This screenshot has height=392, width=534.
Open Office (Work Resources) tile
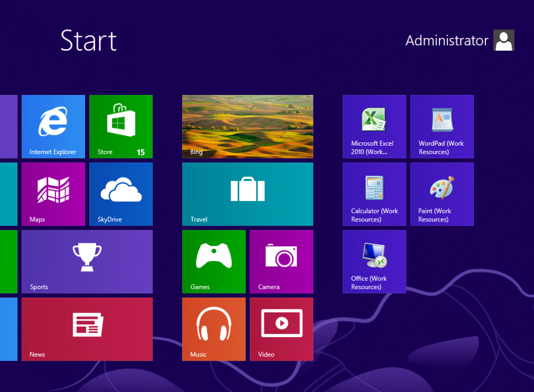pyautogui.click(x=375, y=262)
